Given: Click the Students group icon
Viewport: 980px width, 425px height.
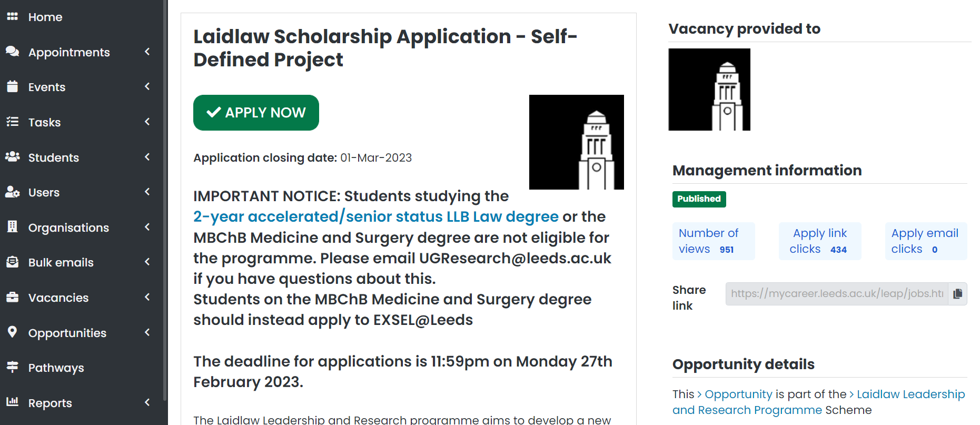Looking at the screenshot, I should 12,157.
